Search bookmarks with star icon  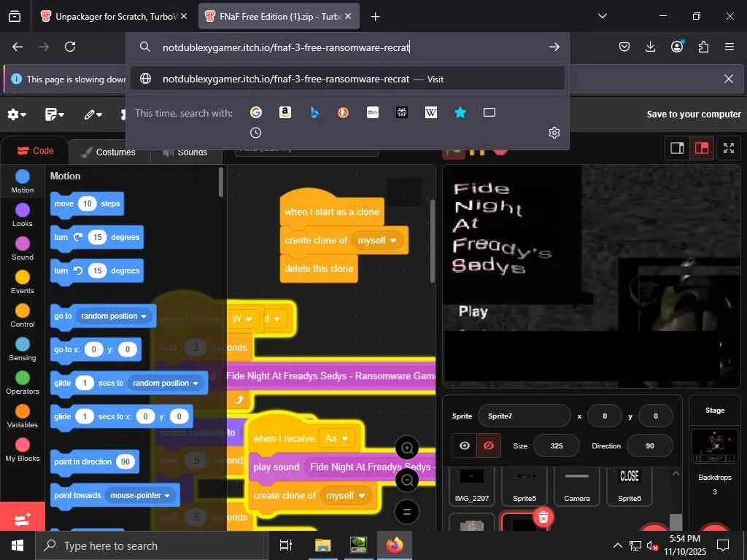pyautogui.click(x=460, y=112)
